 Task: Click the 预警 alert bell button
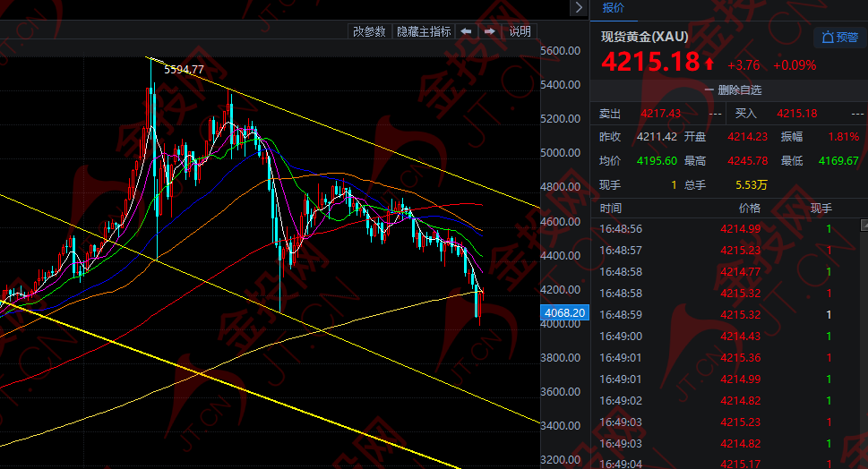click(x=839, y=38)
